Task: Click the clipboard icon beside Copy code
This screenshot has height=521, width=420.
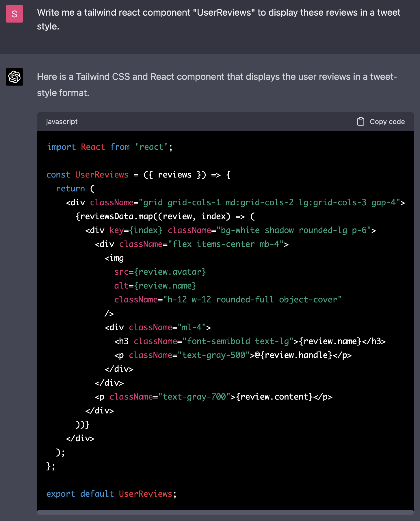Action: tap(361, 121)
